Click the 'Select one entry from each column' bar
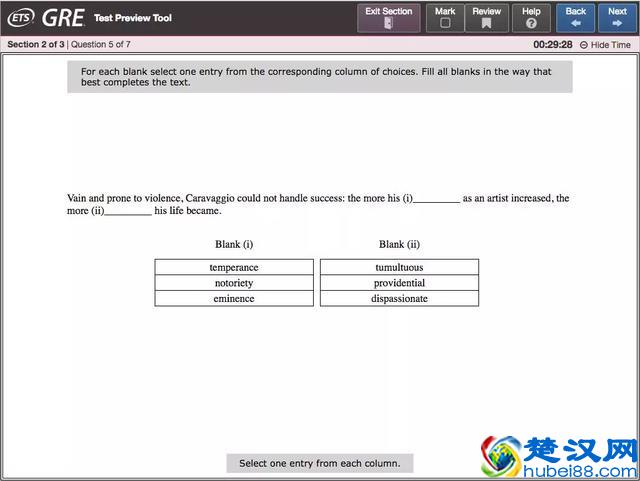The height and width of the screenshot is (481, 640). [x=319, y=463]
